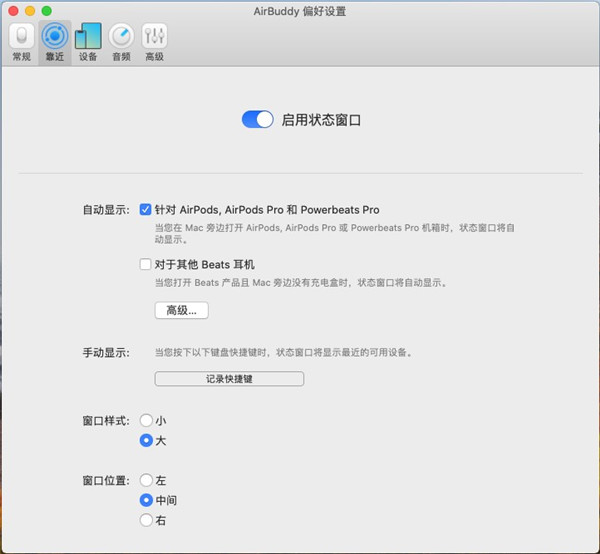The image size is (600, 554).
Task: Close the AirBuddy preferences window
Action: [13, 11]
